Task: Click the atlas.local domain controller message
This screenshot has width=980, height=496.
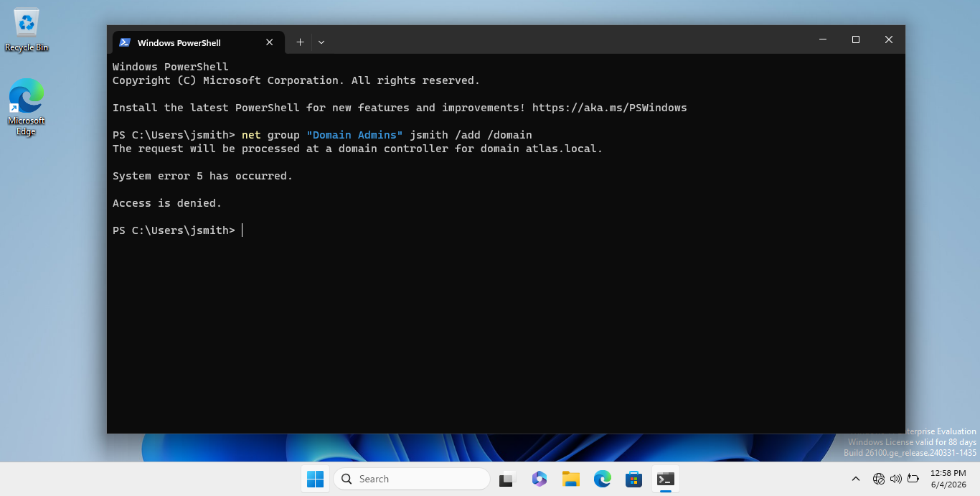Action: pos(358,149)
